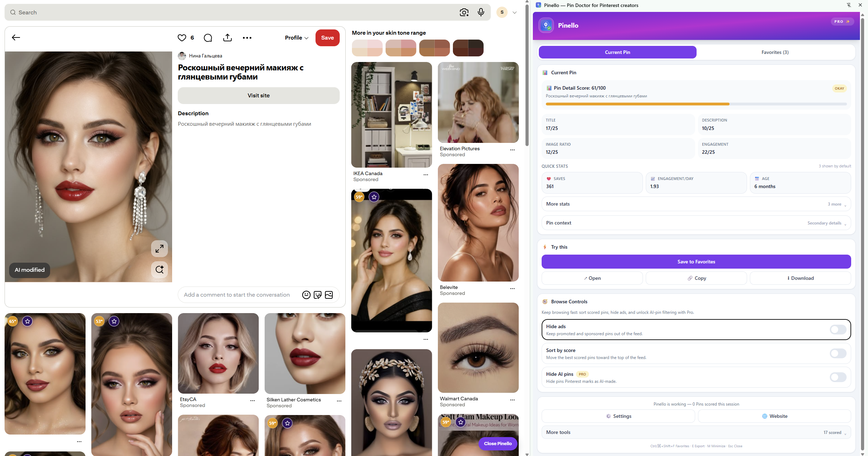Expand the More stats section
Screen dimensions: 868x456
pyautogui.click(x=696, y=204)
